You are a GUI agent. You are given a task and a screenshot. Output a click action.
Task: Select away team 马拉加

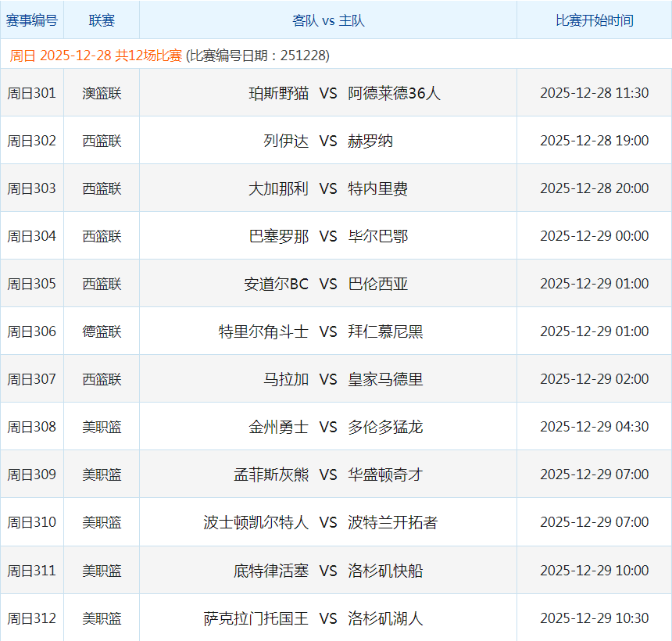[x=286, y=378]
